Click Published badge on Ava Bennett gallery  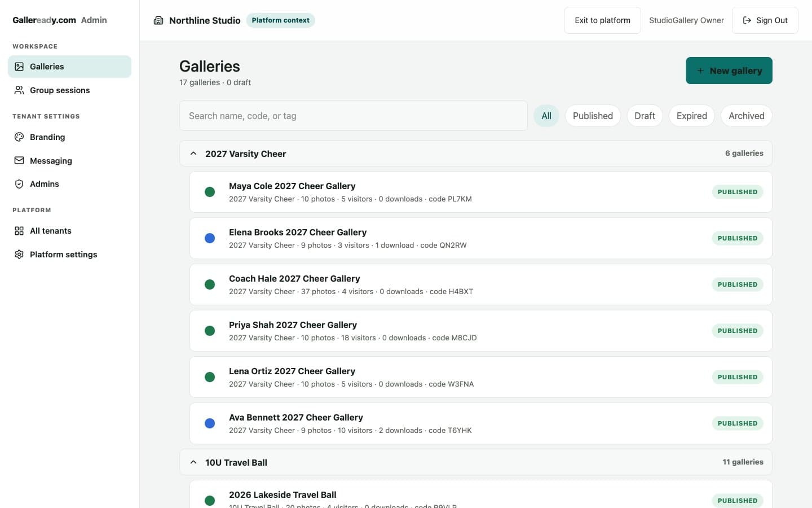click(738, 423)
